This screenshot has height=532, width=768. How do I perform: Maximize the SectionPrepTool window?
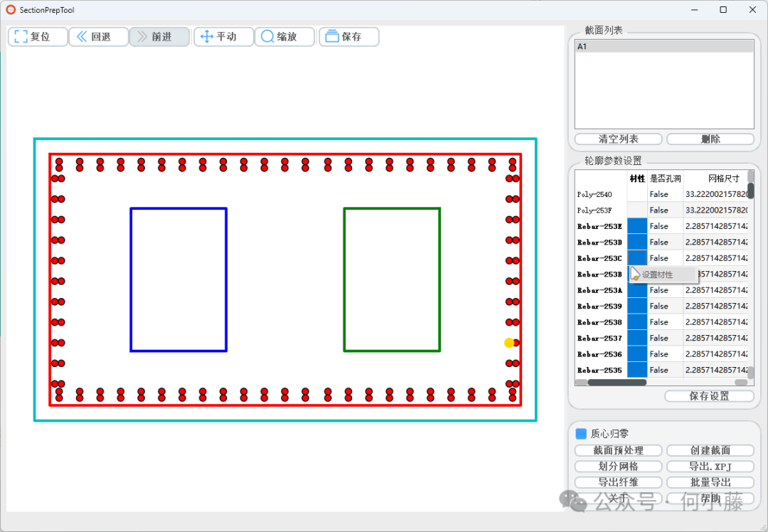click(723, 10)
